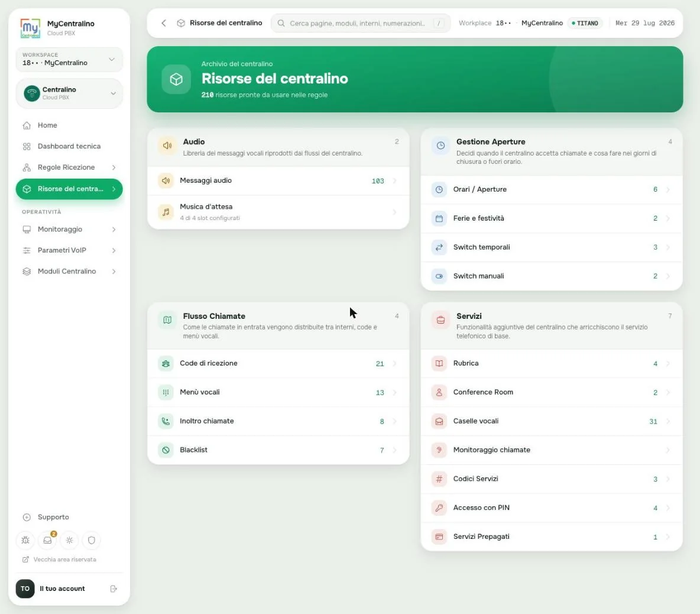This screenshot has height=614, width=700.
Task: Go back using the header arrow
Action: [x=164, y=23]
